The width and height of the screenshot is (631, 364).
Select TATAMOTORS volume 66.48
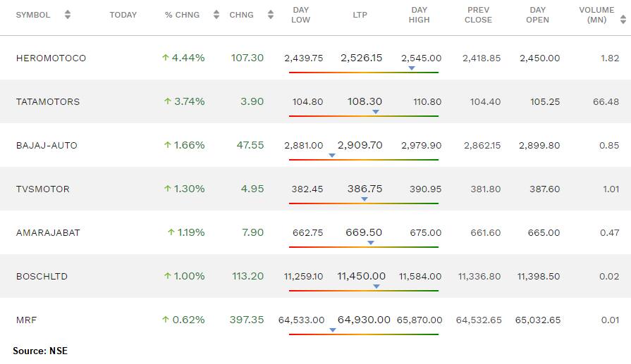[606, 102]
